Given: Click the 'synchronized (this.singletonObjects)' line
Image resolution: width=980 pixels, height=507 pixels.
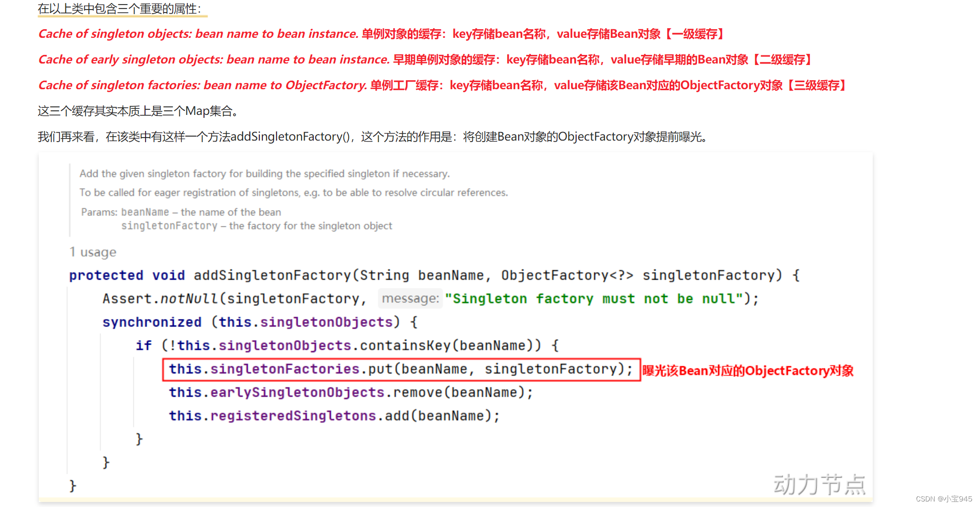Looking at the screenshot, I should tap(260, 322).
